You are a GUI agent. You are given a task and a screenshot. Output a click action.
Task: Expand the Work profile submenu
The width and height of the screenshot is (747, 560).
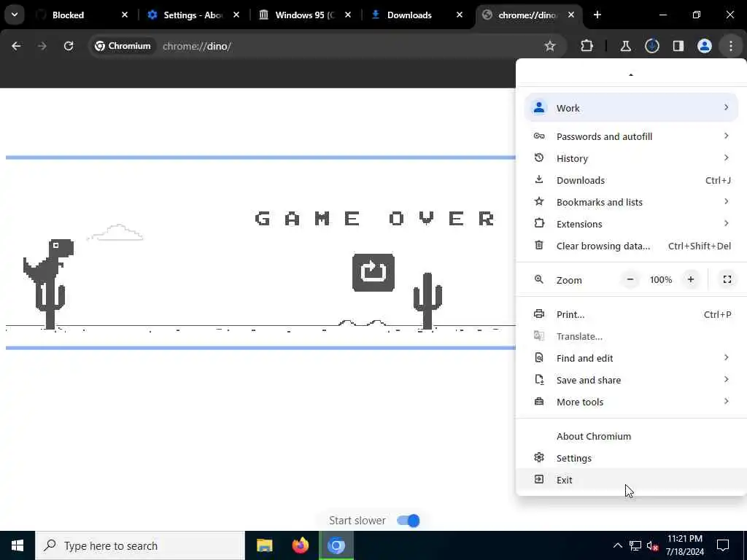coord(631,108)
